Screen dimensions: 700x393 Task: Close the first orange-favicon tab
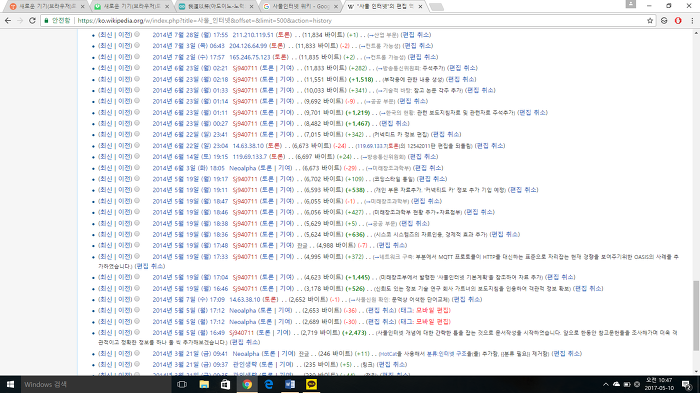[83, 7]
